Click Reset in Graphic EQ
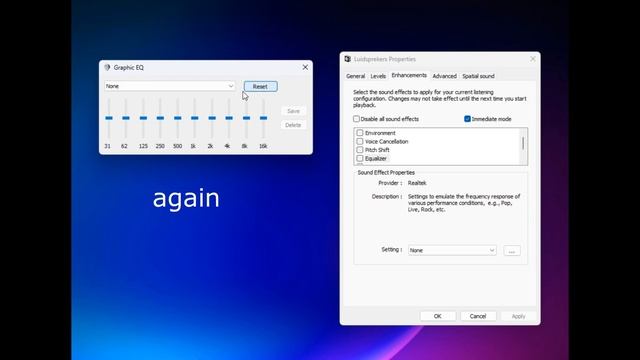Image resolution: width=640 pixels, height=360 pixels. 260,87
